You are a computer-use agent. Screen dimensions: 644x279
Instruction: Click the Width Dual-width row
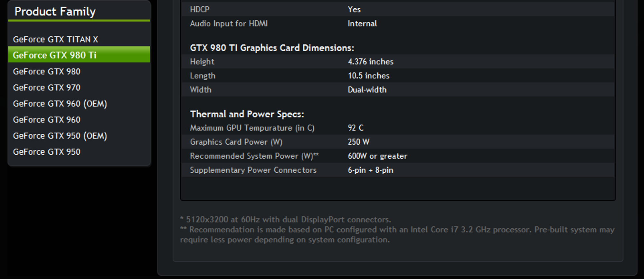point(398,90)
